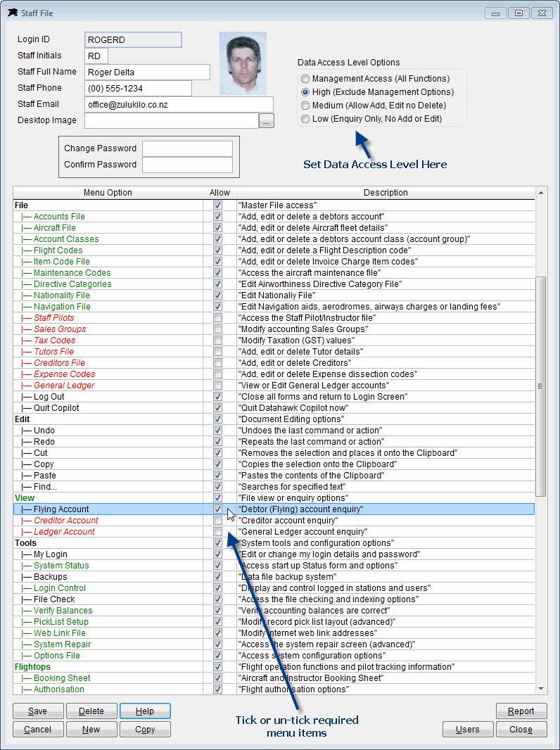Click the Staff Initials field
This screenshot has width=560, height=750.
click(96, 56)
